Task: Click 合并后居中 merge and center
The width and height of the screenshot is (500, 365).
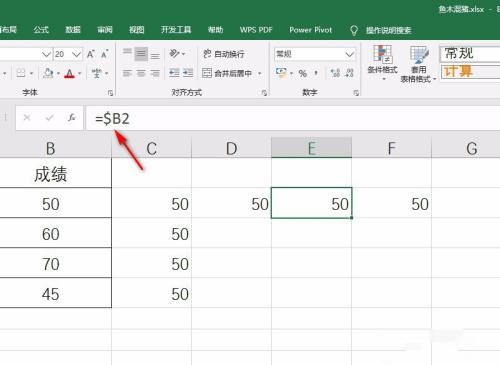Action: pyautogui.click(x=227, y=73)
